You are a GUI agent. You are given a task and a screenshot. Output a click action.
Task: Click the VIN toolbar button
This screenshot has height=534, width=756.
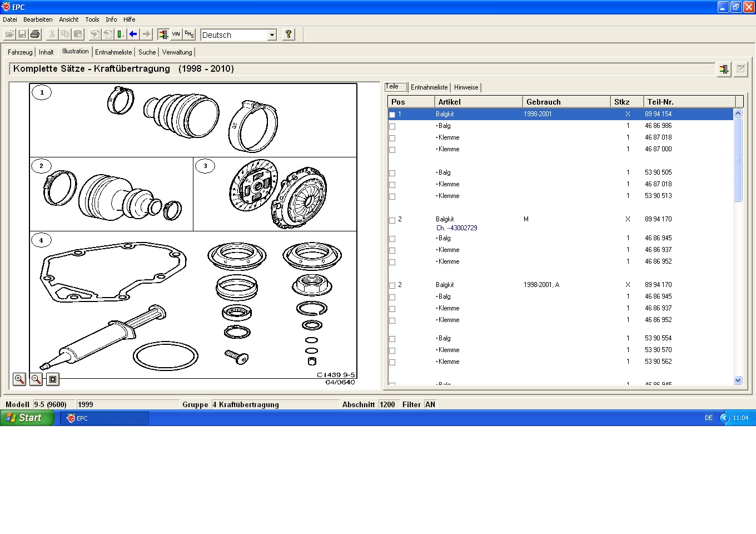coord(176,34)
